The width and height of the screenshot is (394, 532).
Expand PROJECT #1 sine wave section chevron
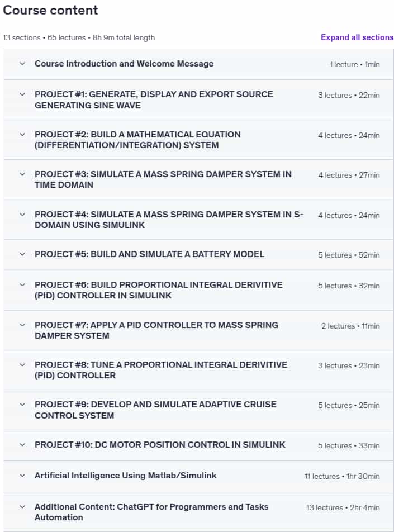[x=22, y=94]
